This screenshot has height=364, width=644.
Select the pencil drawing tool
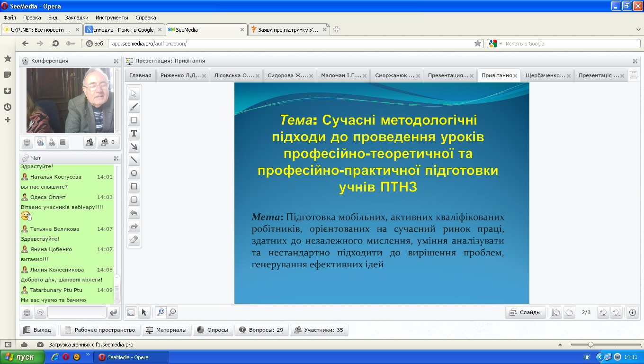pos(134,107)
